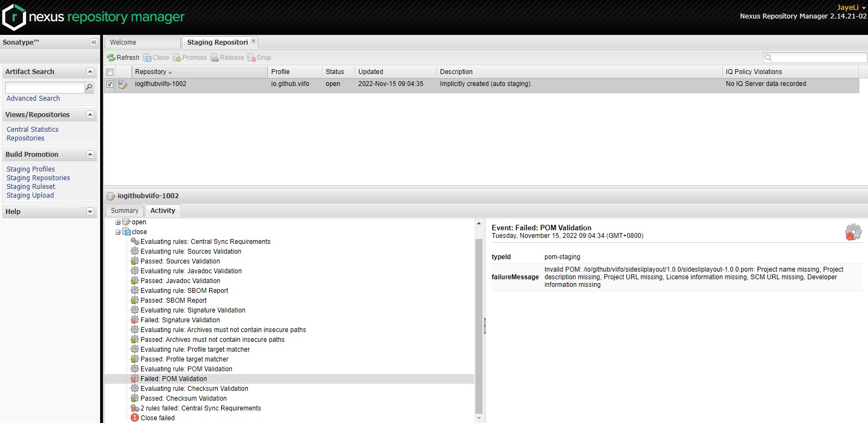Collapse the Build Promotion panel
The height and width of the screenshot is (423, 868).
tap(90, 155)
